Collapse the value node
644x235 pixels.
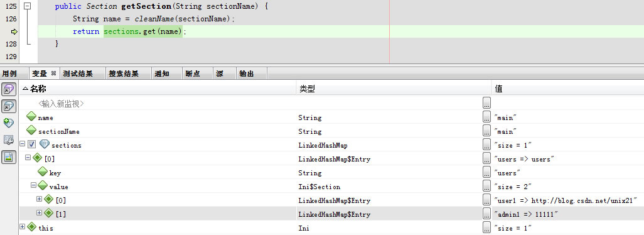34,185
